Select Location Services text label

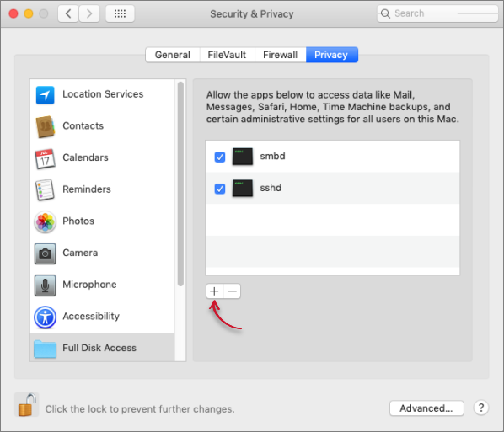pyautogui.click(x=103, y=94)
